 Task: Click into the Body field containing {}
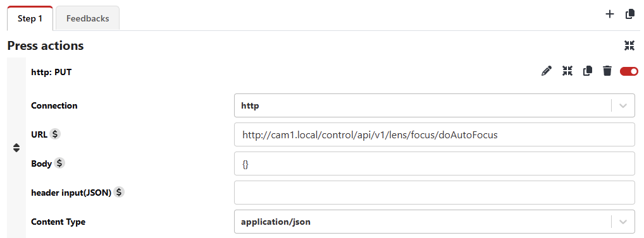click(x=435, y=164)
